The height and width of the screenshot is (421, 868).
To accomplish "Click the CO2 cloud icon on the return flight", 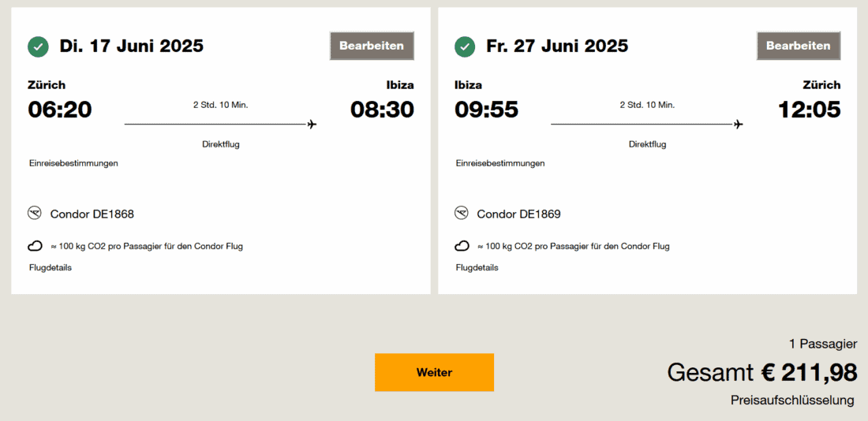I will tap(462, 246).
